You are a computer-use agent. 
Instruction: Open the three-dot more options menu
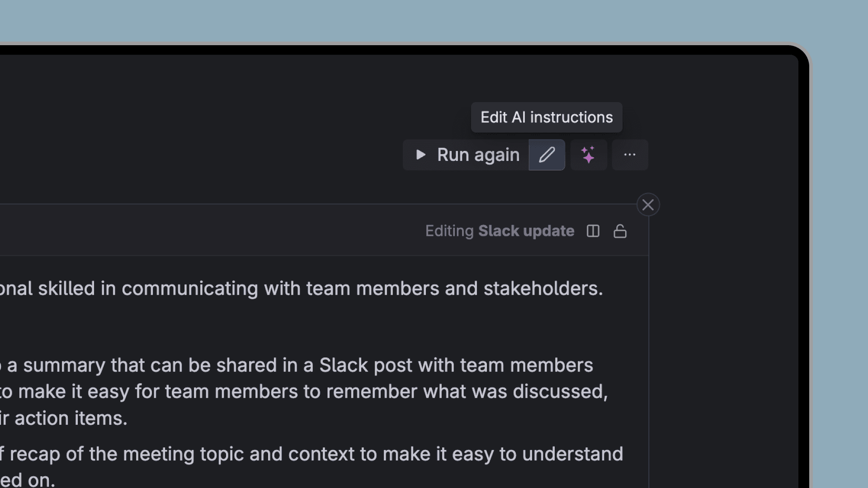(x=630, y=155)
